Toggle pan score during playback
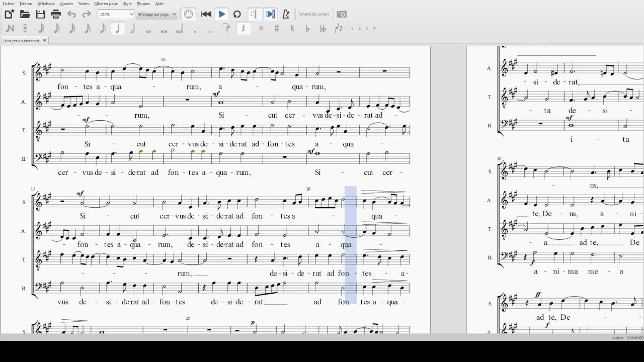Viewport: 644px width, 362px height. (270, 14)
